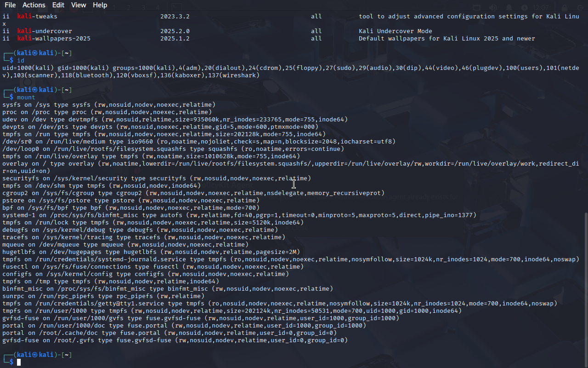
Task: Click the 'tmpfs on /tmp' line
Action: coord(111,282)
